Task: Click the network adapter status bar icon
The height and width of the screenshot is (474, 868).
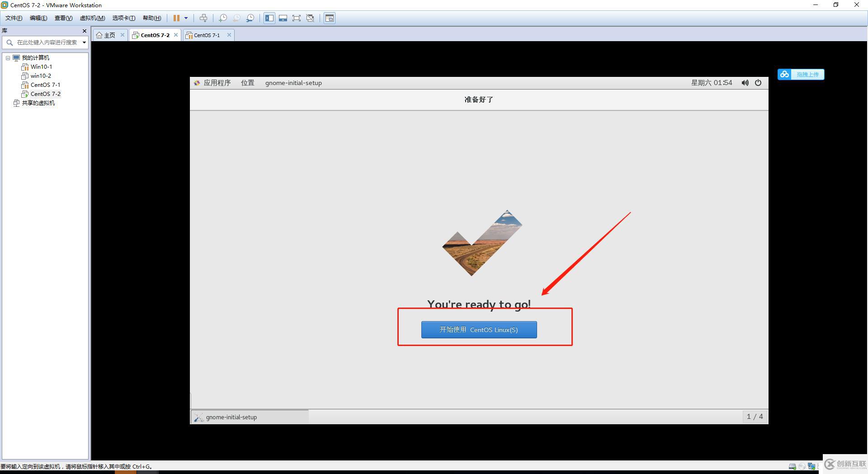Action: pyautogui.click(x=811, y=466)
